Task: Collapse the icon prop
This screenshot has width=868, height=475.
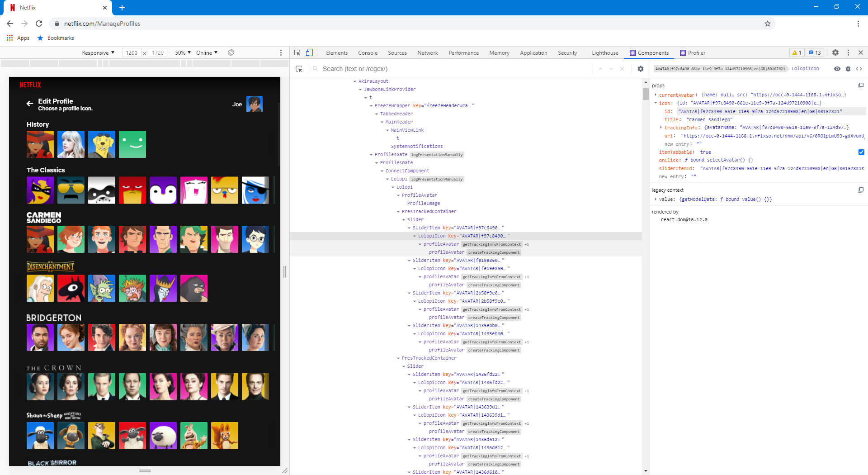Action: click(656, 103)
